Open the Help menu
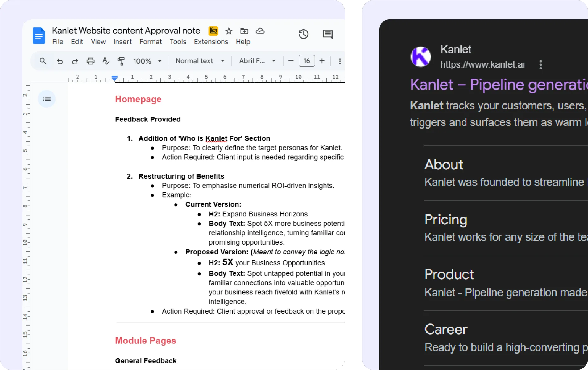The width and height of the screenshot is (588, 370). coord(243,42)
